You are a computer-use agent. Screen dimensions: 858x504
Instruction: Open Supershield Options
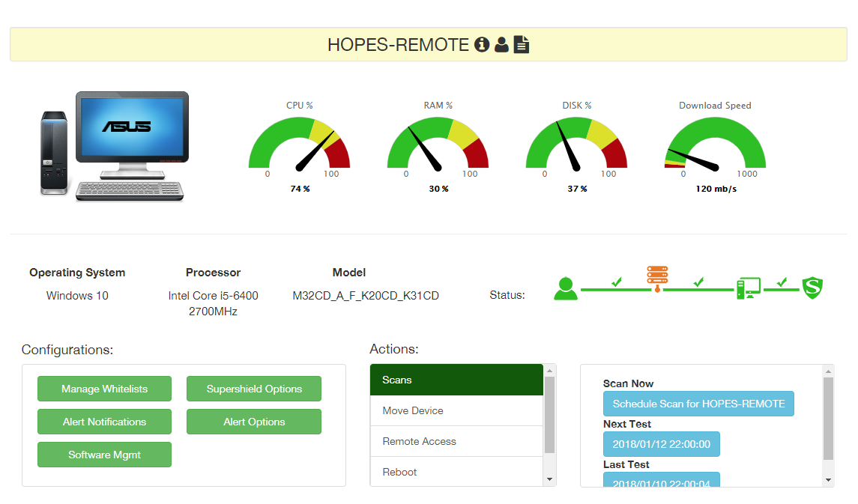tap(254, 389)
